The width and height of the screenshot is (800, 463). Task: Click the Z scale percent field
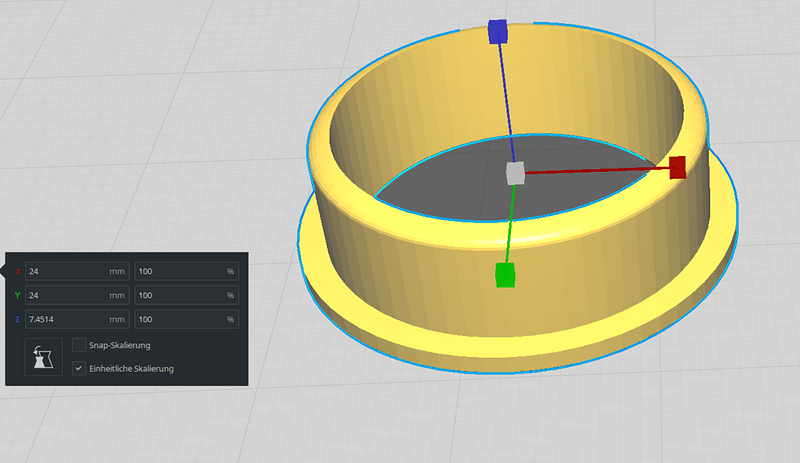click(x=187, y=319)
